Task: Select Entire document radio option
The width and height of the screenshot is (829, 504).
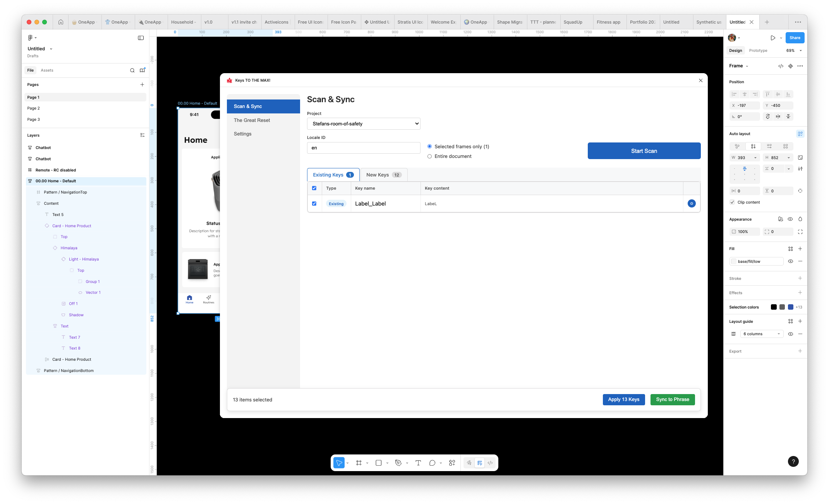Action: point(429,156)
